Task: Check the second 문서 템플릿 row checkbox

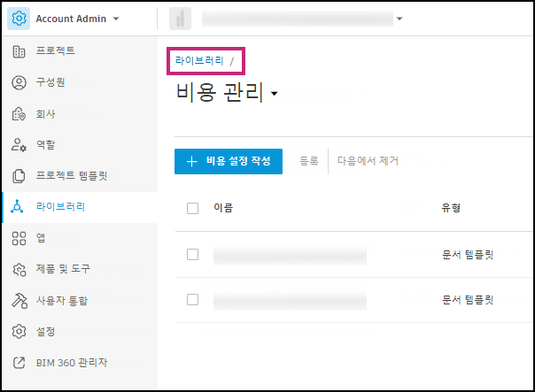Action: (193, 300)
